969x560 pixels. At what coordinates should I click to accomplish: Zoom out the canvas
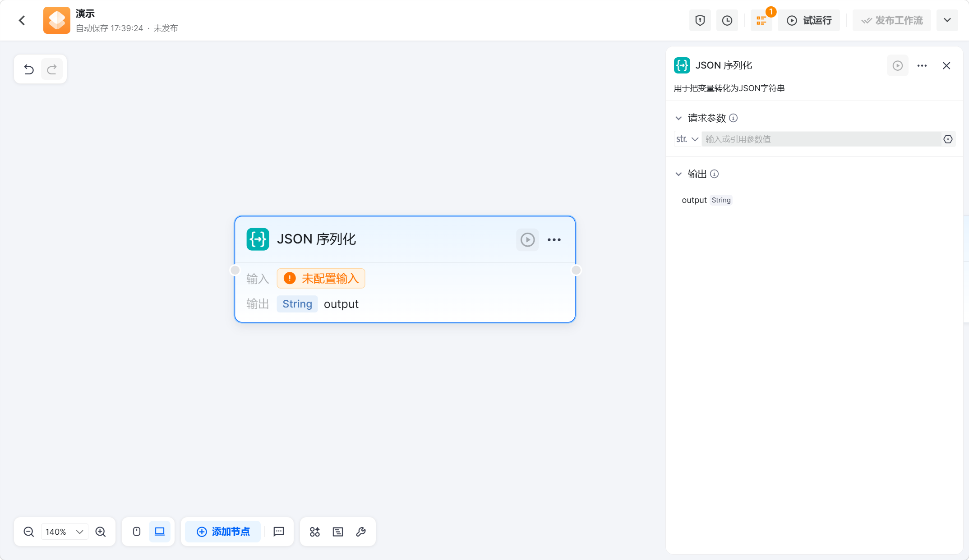click(x=29, y=532)
